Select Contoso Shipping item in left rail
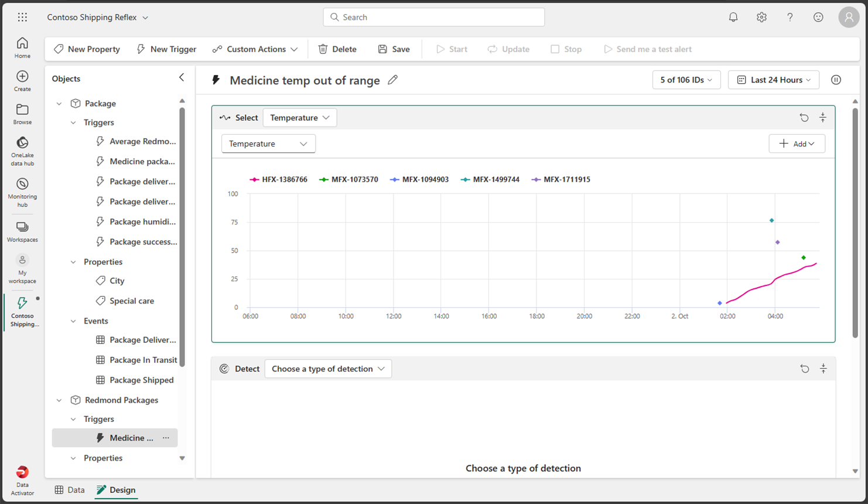The width and height of the screenshot is (868, 504). tap(22, 312)
